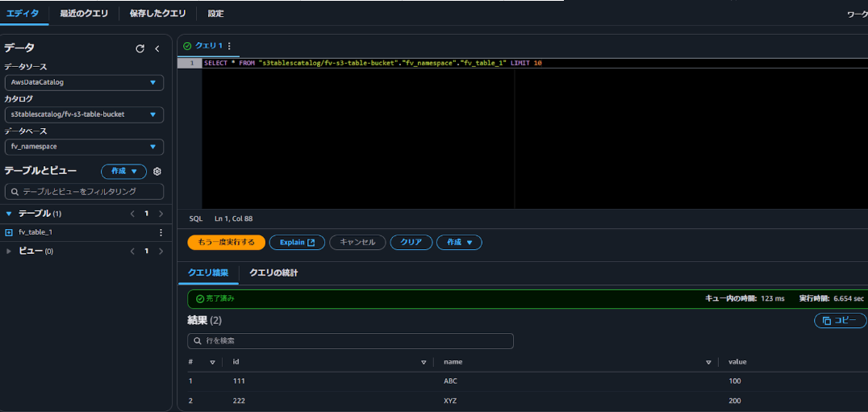This screenshot has height=412, width=868.
Task: Go to next page of tables
Action: (161, 214)
